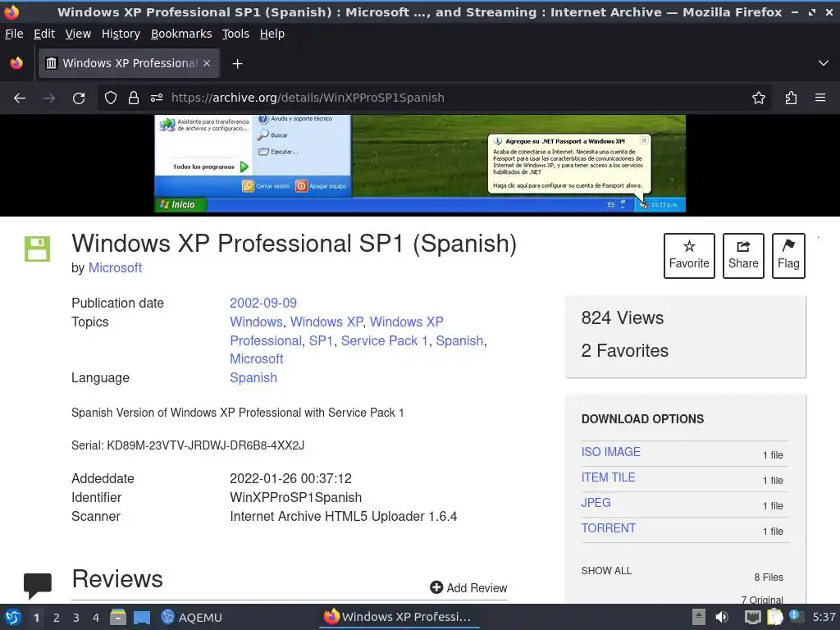This screenshot has width=840, height=630.
Task: Open the Microsoft topic link
Action: click(x=257, y=359)
